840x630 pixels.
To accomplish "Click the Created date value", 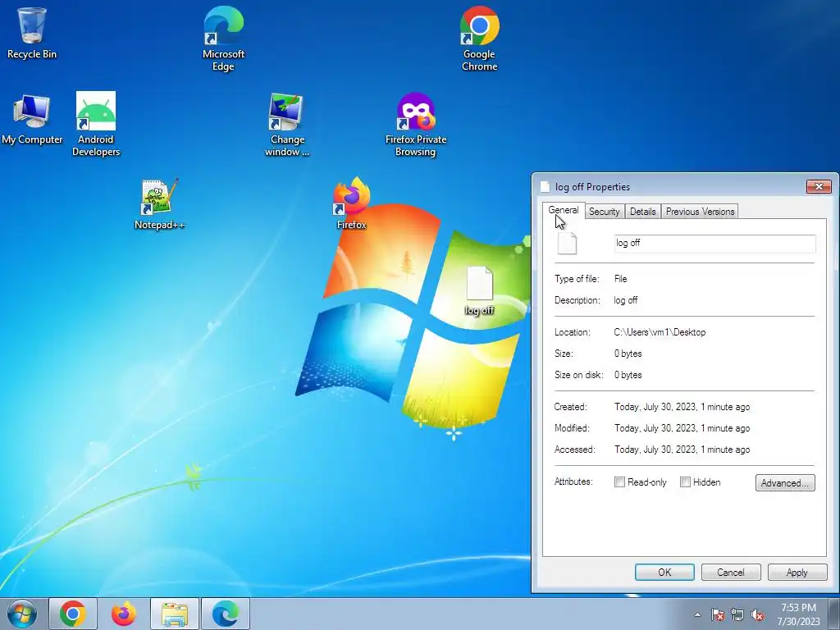I will [x=682, y=407].
